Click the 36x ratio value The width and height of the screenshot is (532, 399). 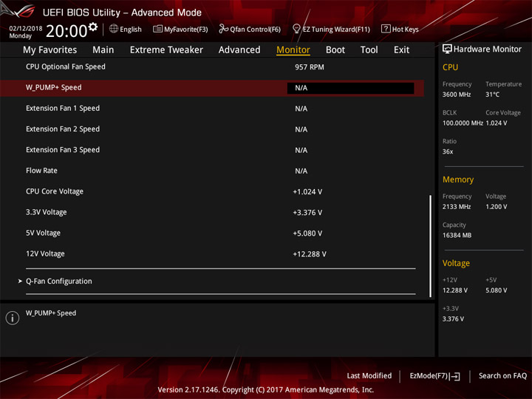[x=448, y=151]
